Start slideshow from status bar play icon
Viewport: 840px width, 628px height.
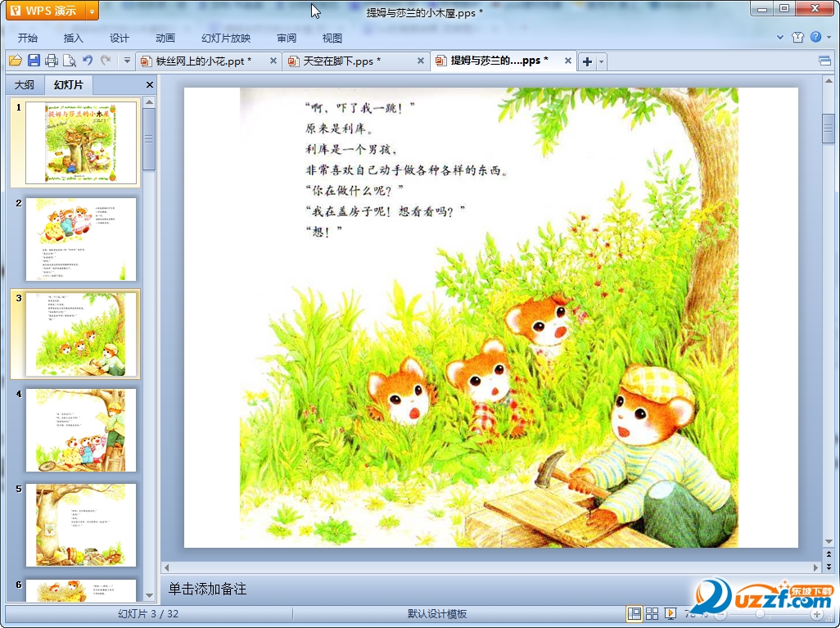click(x=671, y=614)
